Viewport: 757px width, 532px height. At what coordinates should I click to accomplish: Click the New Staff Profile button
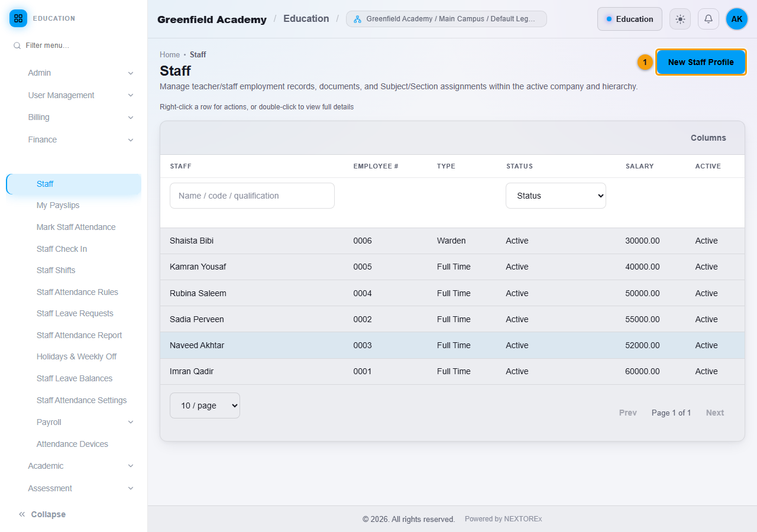pyautogui.click(x=701, y=62)
